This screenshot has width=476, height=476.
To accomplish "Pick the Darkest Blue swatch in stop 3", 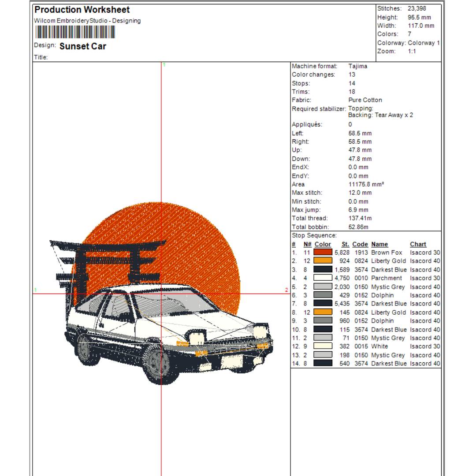I will (x=323, y=269).
